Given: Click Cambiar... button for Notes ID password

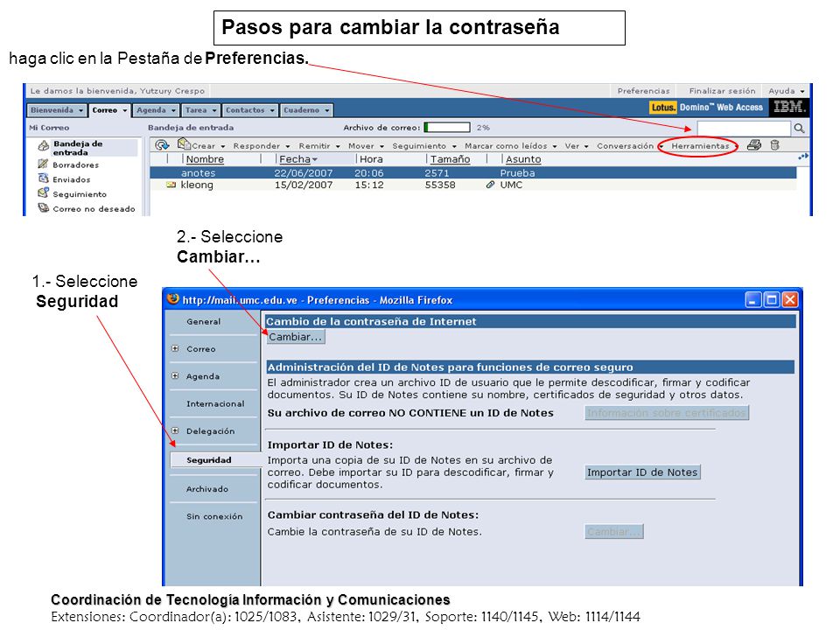Looking at the screenshot, I should pyautogui.click(x=614, y=531).
